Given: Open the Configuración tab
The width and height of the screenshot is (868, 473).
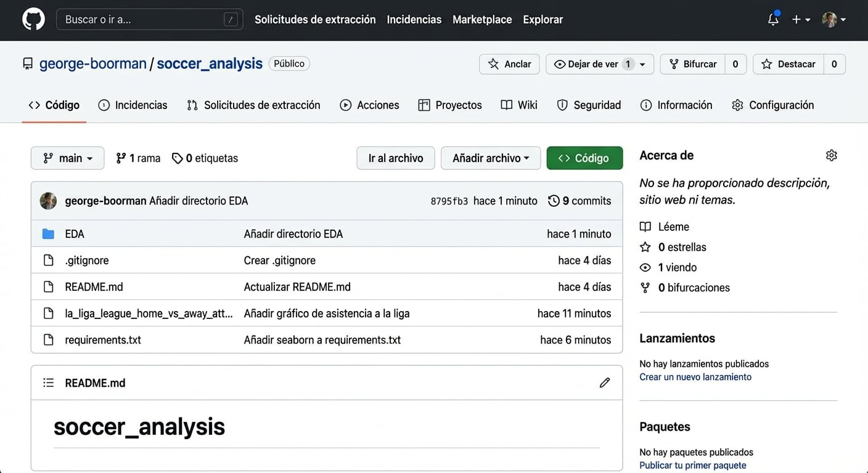Looking at the screenshot, I should (772, 105).
